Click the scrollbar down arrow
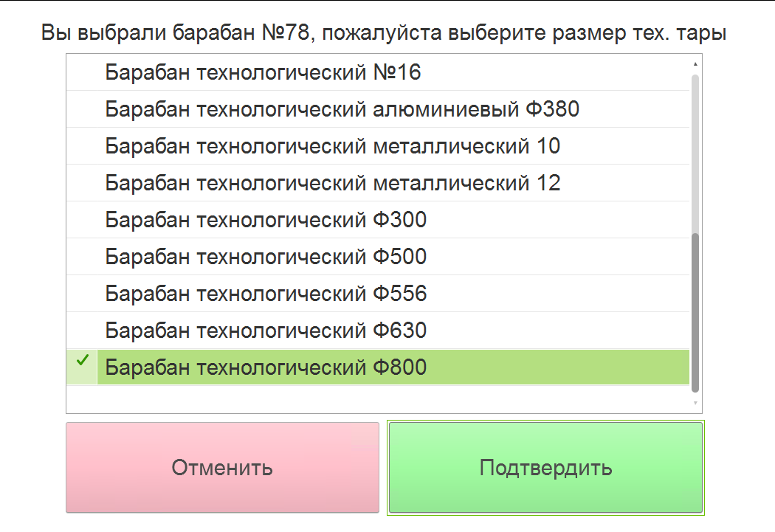The height and width of the screenshot is (532, 775). pos(695,403)
